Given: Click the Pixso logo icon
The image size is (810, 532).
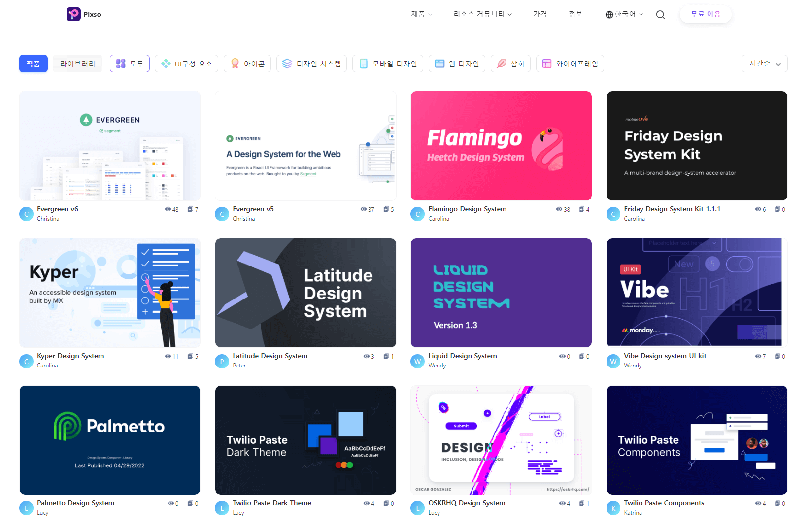Looking at the screenshot, I should 73,14.
